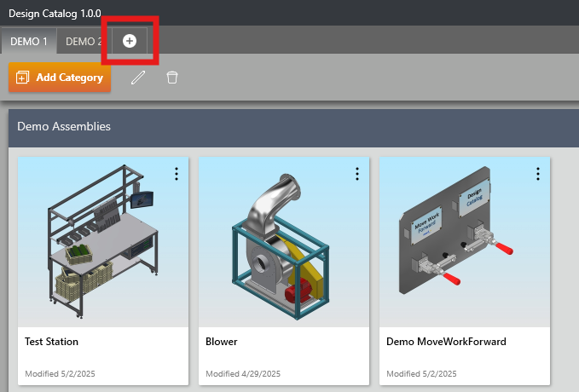The height and width of the screenshot is (392, 579).
Task: Open the three-dot menu on Test Station card
Action: click(177, 174)
